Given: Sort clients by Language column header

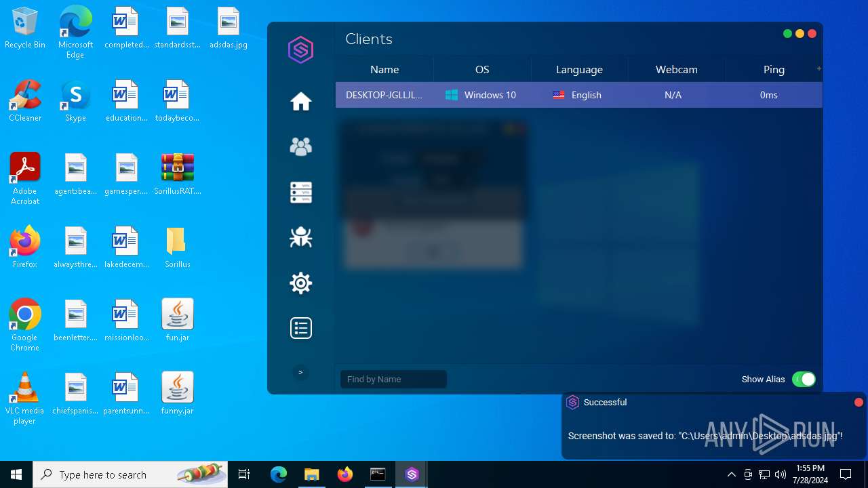Looking at the screenshot, I should tap(579, 70).
